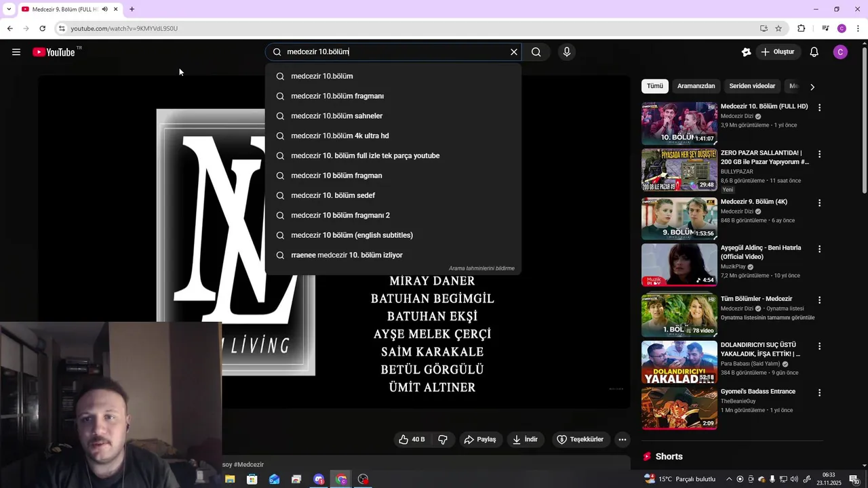Open the YouTube account avatar menu
Viewport: 868px width, 488px height.
(840, 52)
